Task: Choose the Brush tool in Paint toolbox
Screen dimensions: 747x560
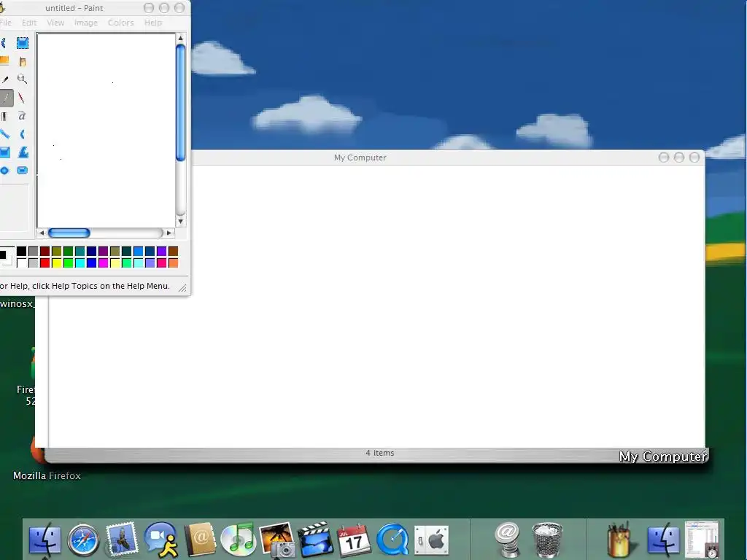Action: pos(23,98)
